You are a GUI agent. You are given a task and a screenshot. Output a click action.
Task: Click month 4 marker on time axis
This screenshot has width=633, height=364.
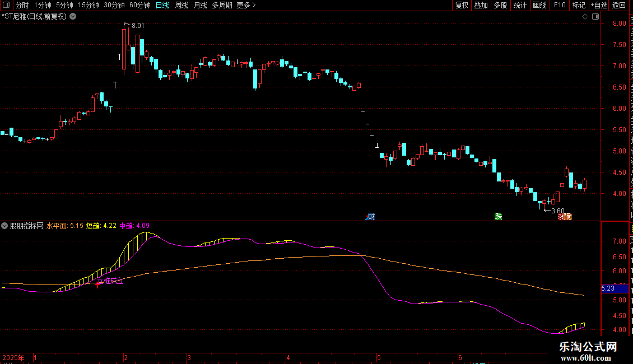pos(288,357)
